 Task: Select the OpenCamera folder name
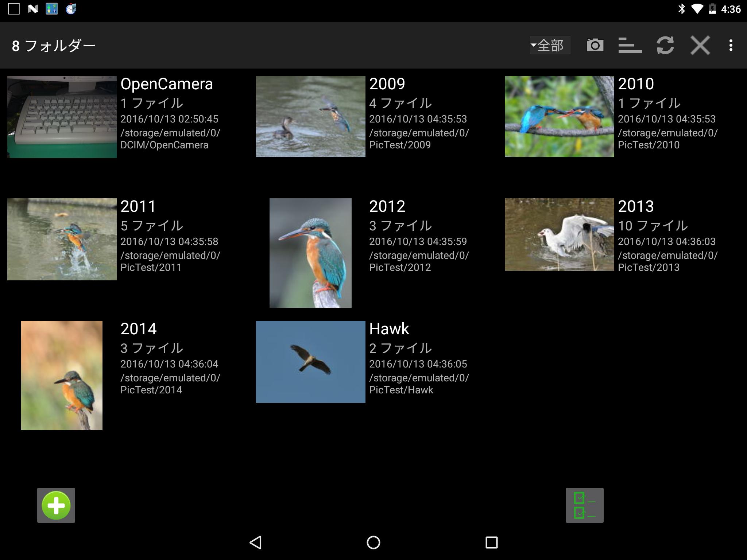coord(167,84)
